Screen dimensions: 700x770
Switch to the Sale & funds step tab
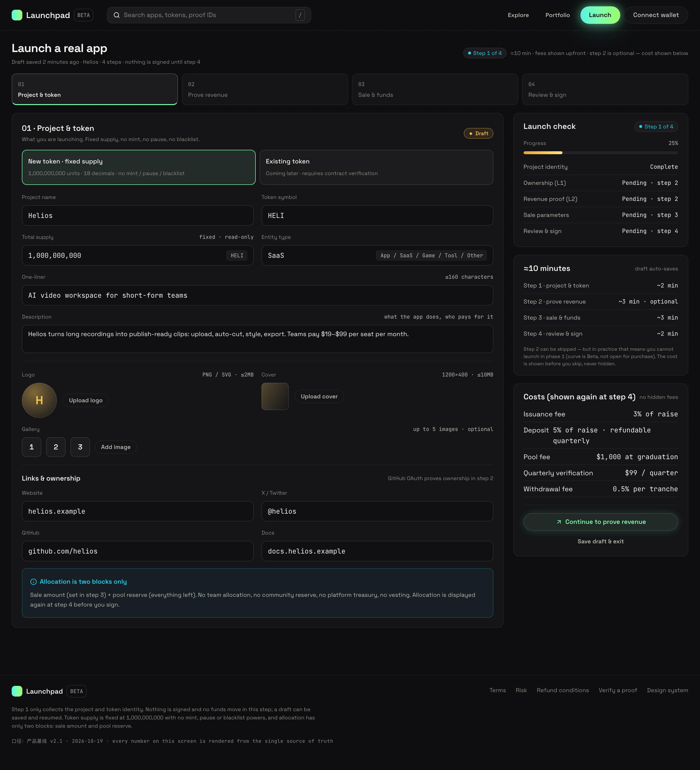pos(435,89)
